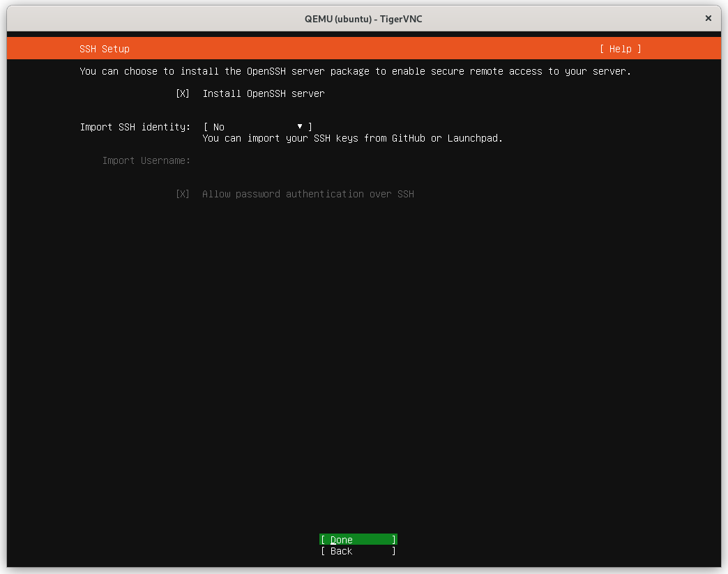Click the QEMU (ubuntu) - TigerVNC title bar
Image resolution: width=728 pixels, height=574 pixels.
[363, 19]
